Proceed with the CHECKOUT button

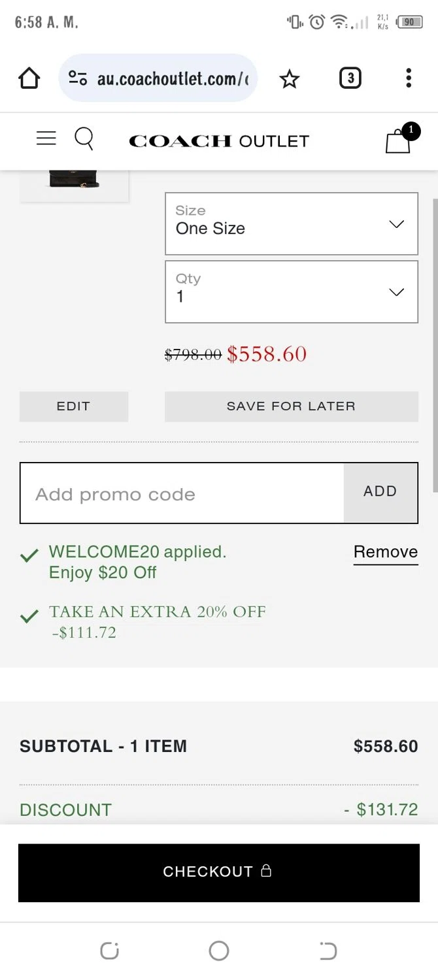point(218,872)
